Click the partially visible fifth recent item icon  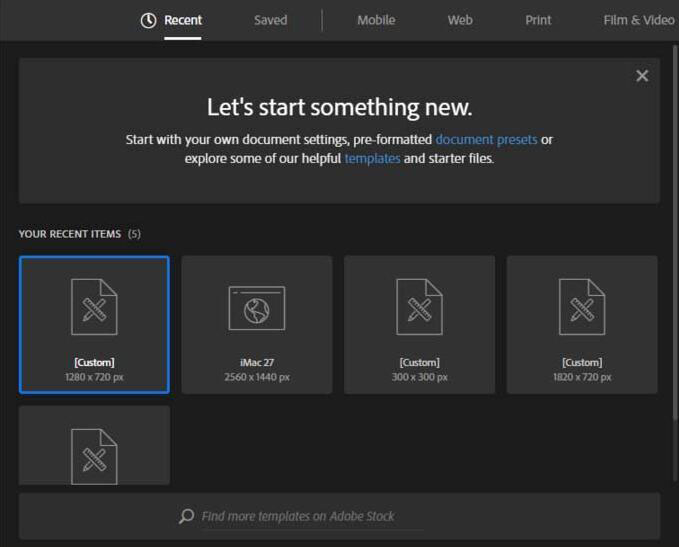[x=94, y=456]
